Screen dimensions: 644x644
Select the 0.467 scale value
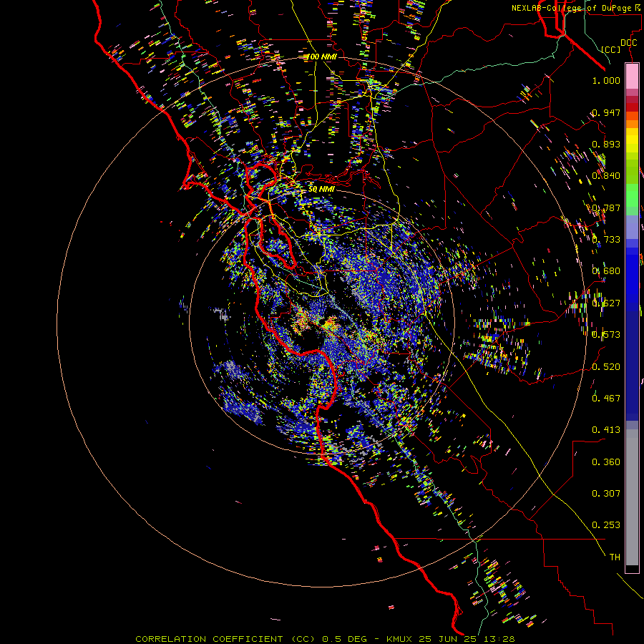(606, 399)
